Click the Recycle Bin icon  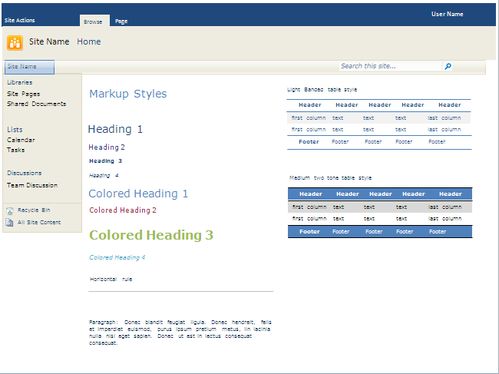click(10, 211)
